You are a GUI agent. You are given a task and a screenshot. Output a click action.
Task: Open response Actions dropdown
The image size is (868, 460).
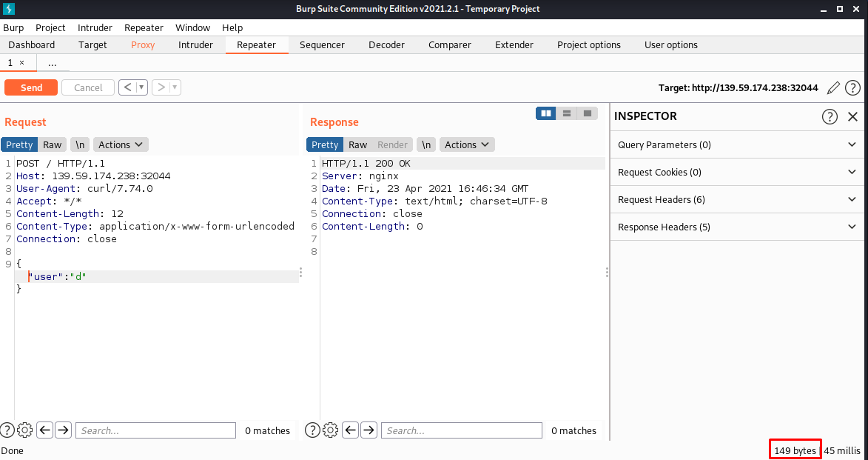(467, 144)
